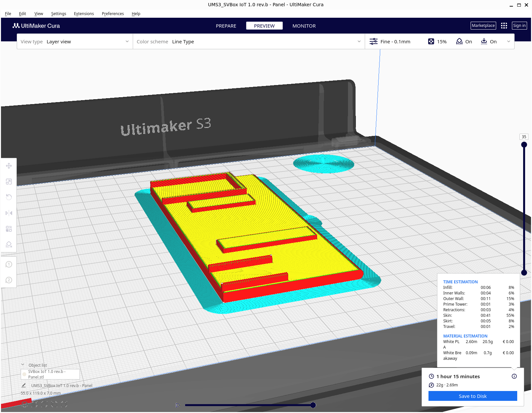Open the Marketplace
Screen dimensions: 532x413
[483, 26]
